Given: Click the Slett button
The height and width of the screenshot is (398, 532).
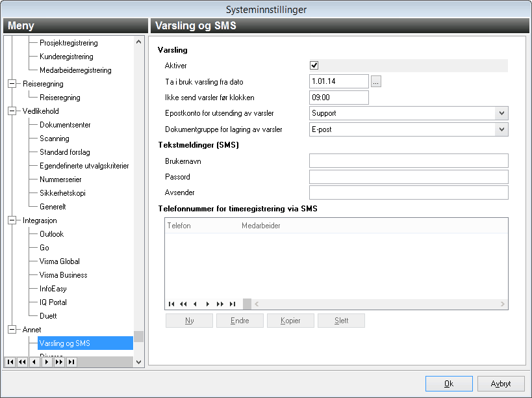Looking at the screenshot, I should point(341,321).
